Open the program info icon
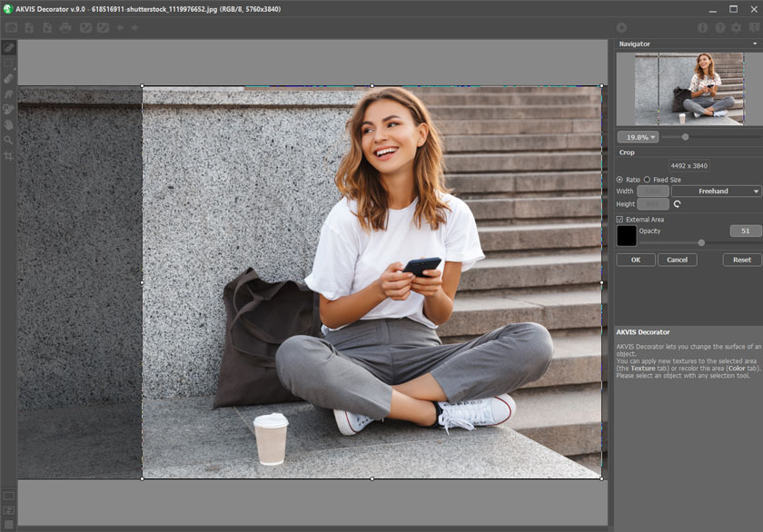This screenshot has width=763, height=532. [702, 28]
